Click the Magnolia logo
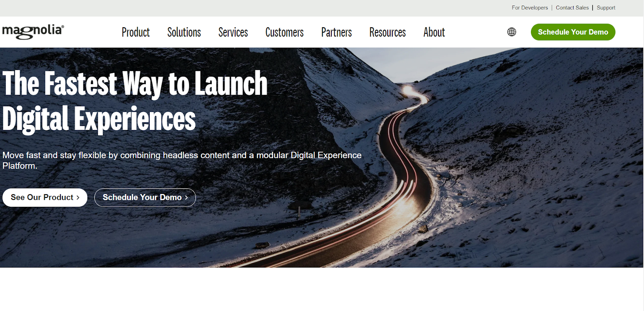644x311 pixels. 33,32
